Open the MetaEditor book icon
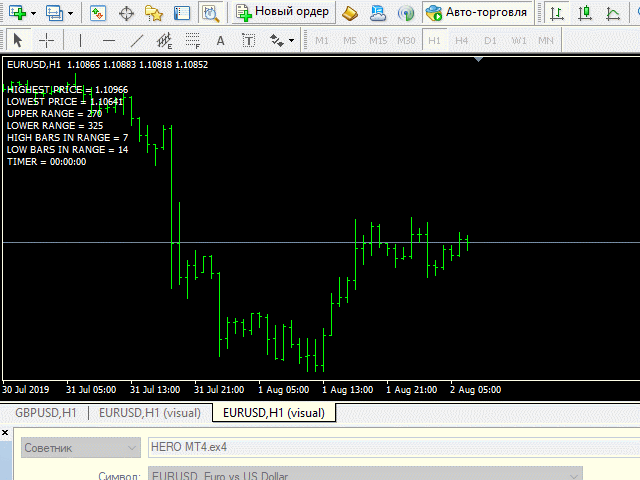 tap(350, 13)
